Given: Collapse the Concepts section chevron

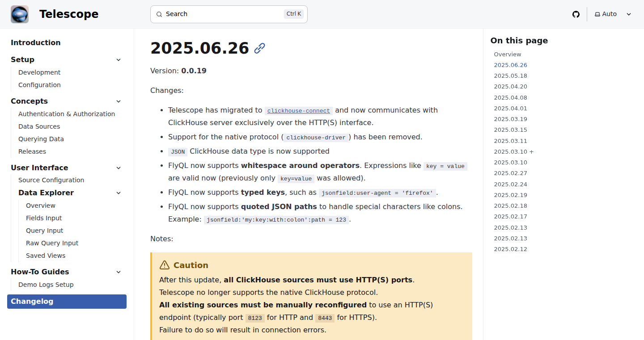Looking at the screenshot, I should (x=119, y=101).
